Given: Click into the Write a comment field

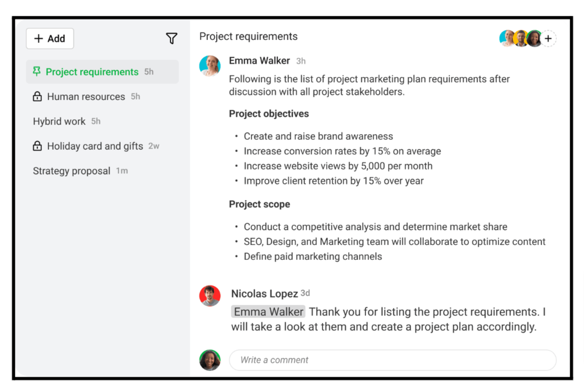Looking at the screenshot, I should click(392, 360).
